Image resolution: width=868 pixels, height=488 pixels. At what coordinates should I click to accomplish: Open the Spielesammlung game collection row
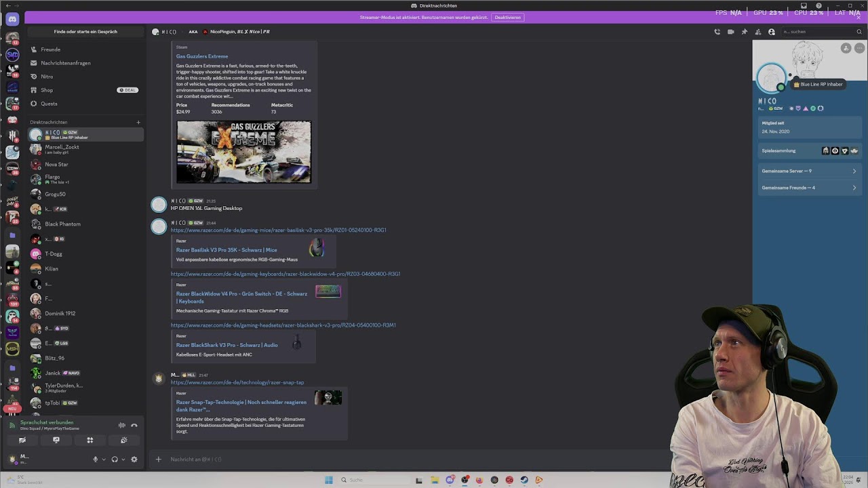[x=809, y=150]
